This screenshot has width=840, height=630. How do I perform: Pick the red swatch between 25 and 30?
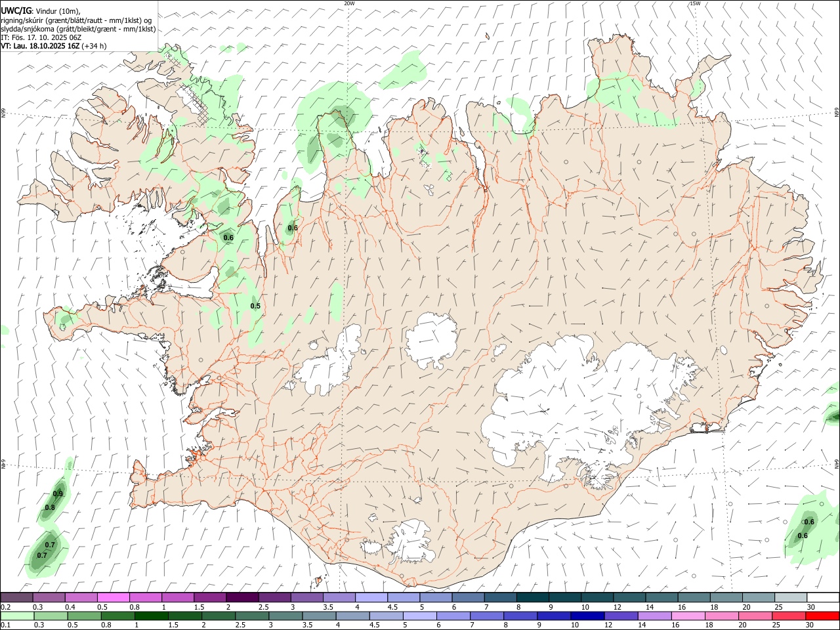789,616
